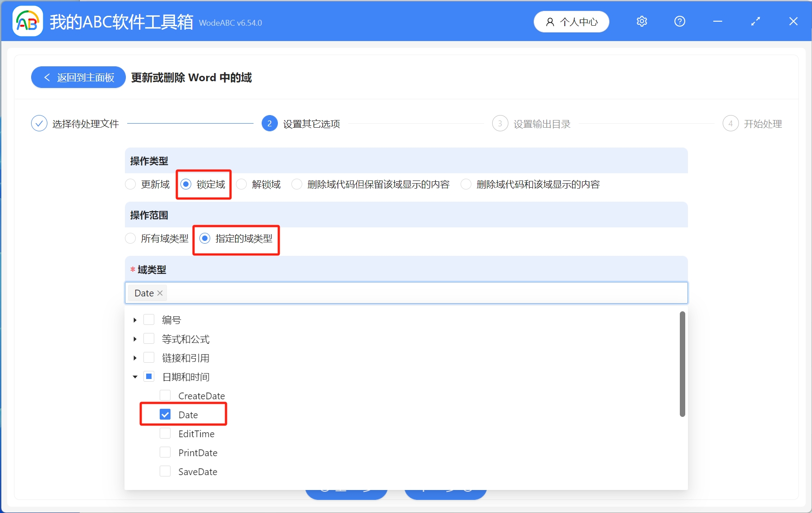Enable the CreateDate checkbox
Viewport: 812px width, 513px height.
coord(165,395)
